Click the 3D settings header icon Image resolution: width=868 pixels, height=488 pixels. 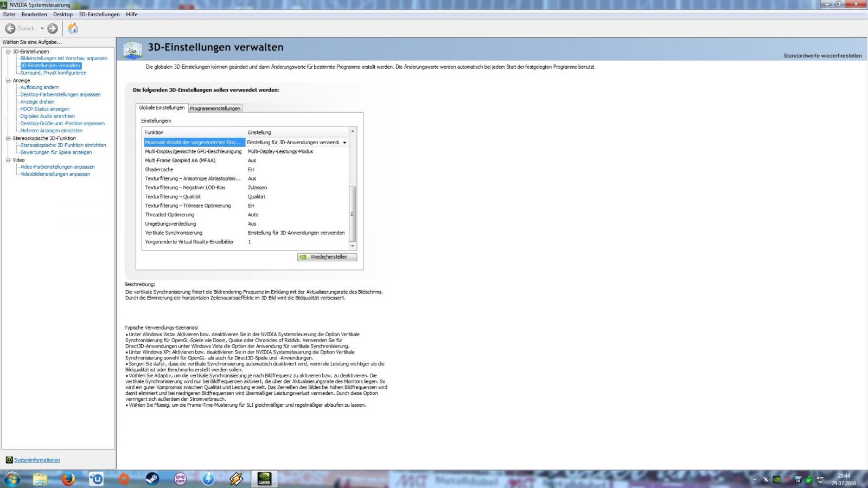point(132,49)
